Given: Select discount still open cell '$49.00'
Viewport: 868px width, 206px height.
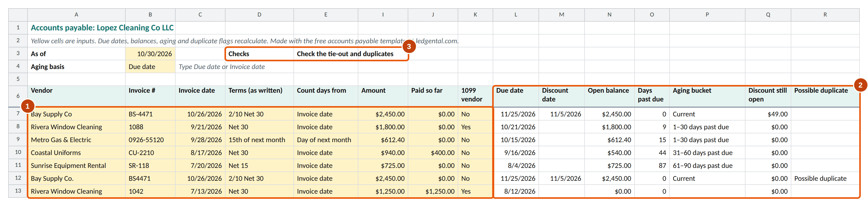Looking at the screenshot, I should click(x=768, y=114).
